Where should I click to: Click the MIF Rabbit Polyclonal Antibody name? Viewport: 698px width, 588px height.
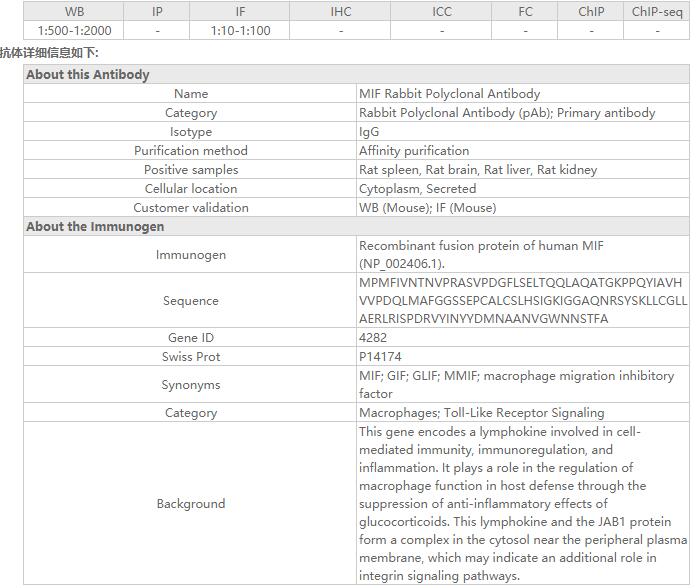(449, 94)
